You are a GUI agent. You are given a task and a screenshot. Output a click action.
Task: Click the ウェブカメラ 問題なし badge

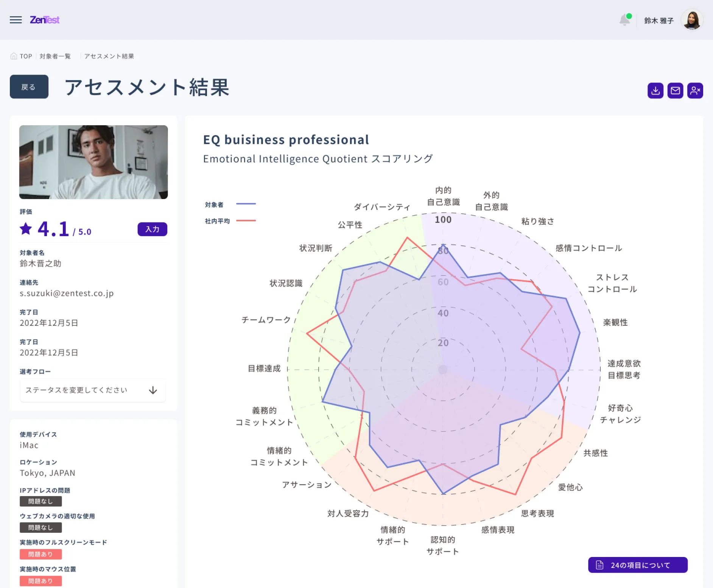coord(41,527)
